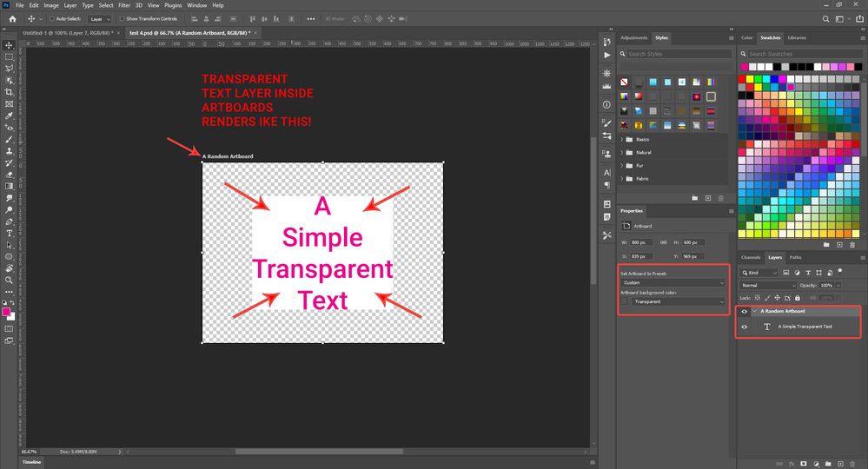
Task: Hide the A Random Artboard layer group
Action: point(744,312)
